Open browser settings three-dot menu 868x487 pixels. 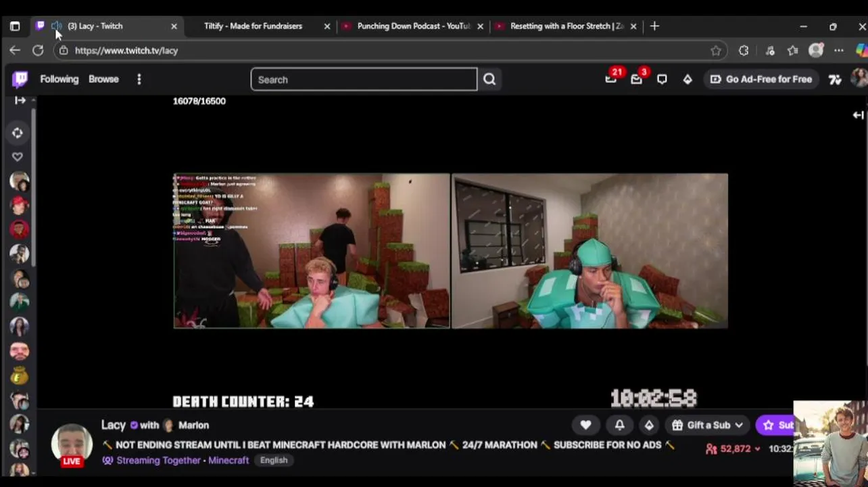[x=839, y=50]
